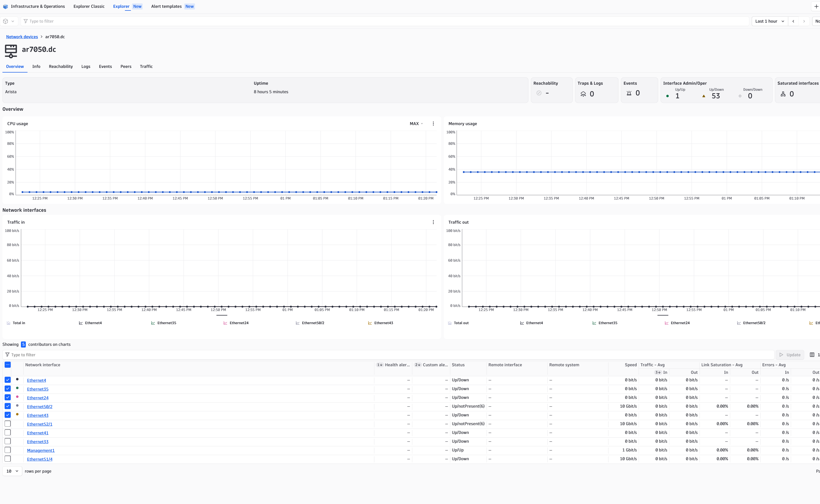
Task: Click the funnel icon in top filter bar
Action: [x=26, y=21]
